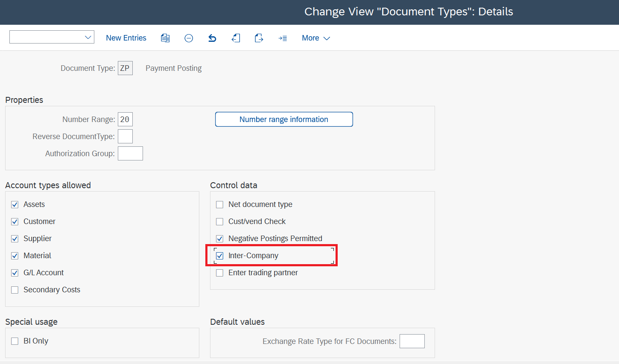Enable Net document type checkbox
This screenshot has width=619, height=364.
(220, 204)
